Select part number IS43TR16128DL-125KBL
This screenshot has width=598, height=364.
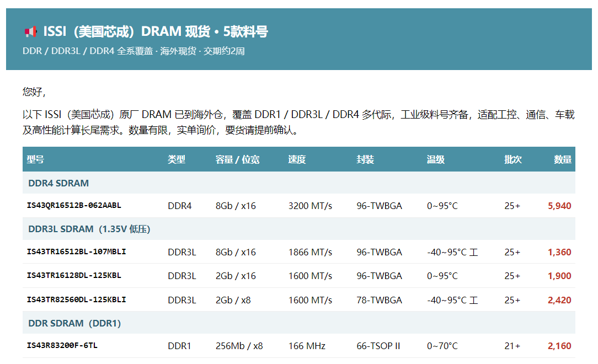pos(74,275)
